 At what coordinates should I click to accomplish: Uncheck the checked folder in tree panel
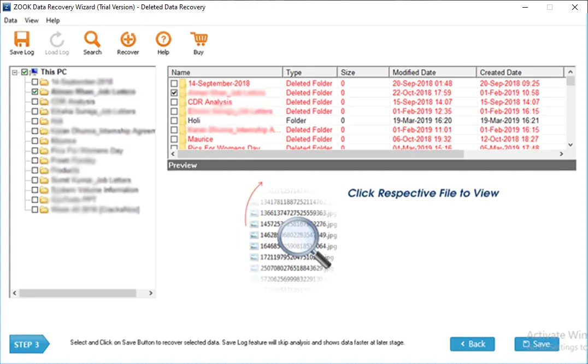tap(35, 91)
